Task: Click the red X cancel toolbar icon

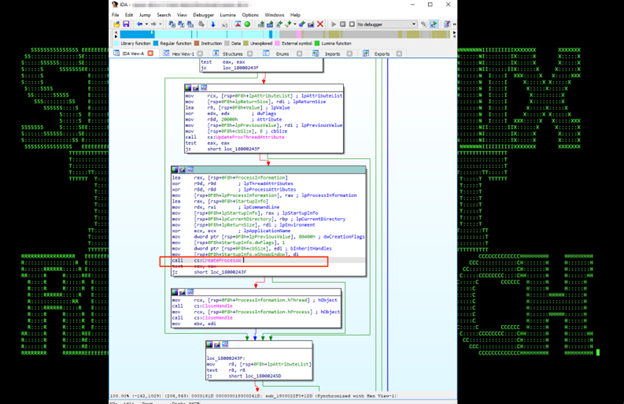Action: coord(319,24)
